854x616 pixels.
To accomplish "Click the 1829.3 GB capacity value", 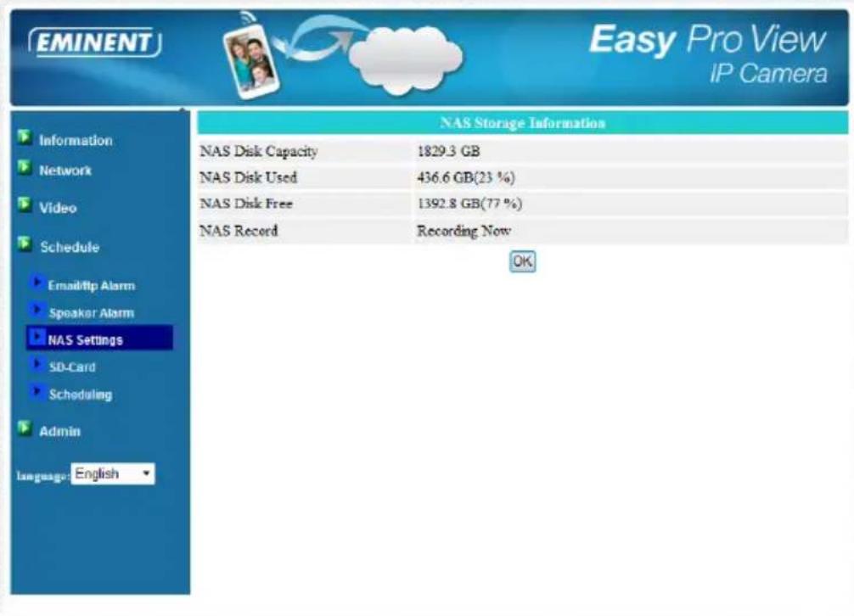I will coord(448,151).
